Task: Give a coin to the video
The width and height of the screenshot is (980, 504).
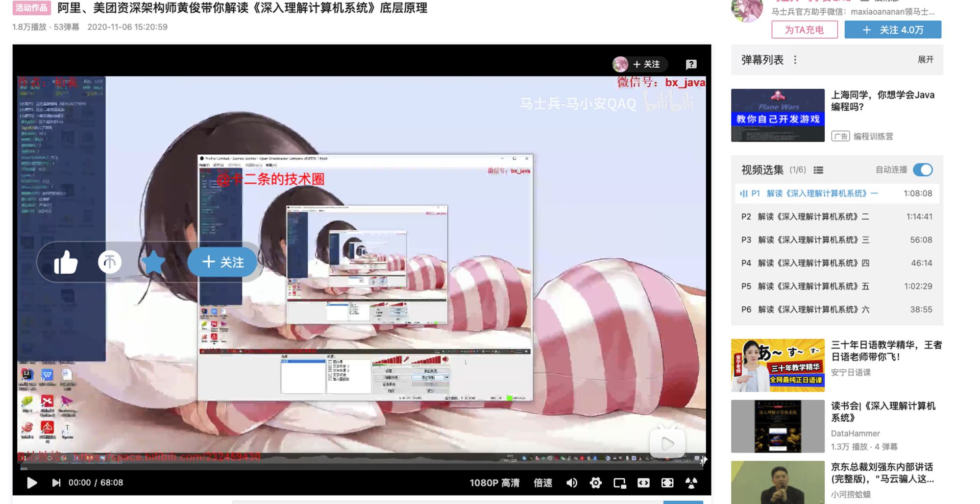Action: point(110,262)
